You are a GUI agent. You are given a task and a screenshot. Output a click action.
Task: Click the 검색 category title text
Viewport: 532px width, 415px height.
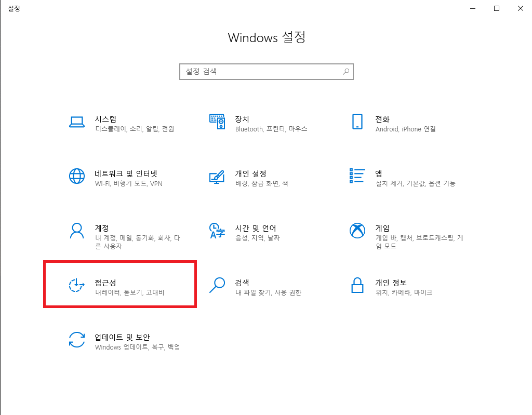(242, 283)
